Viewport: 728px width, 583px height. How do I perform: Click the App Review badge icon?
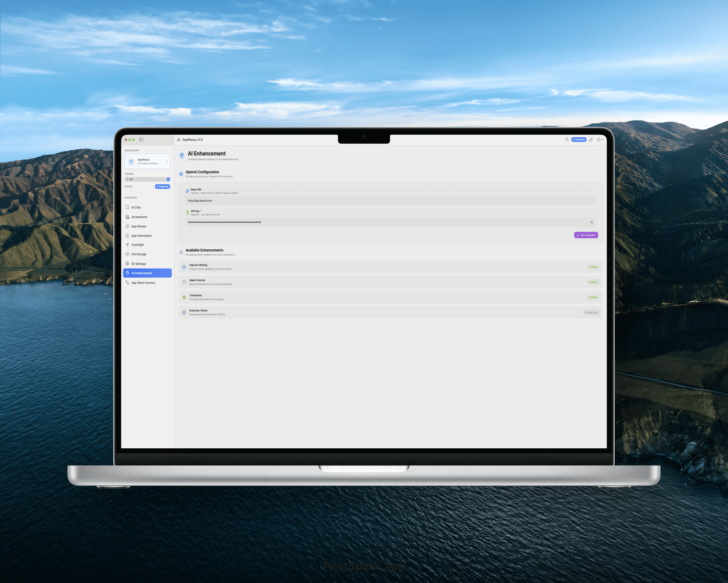coord(127,226)
